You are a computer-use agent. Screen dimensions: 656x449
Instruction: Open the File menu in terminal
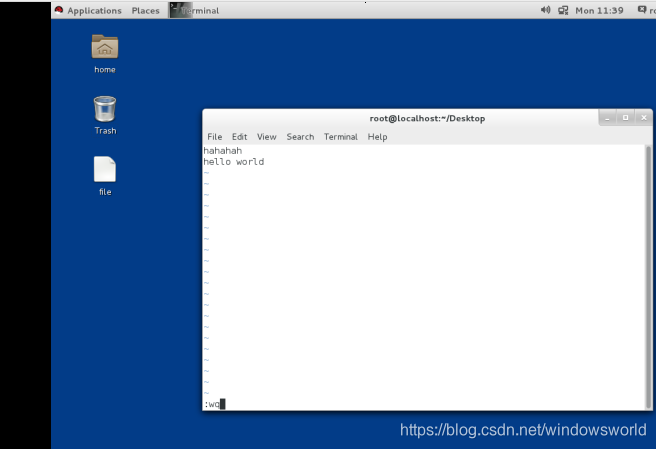[215, 137]
